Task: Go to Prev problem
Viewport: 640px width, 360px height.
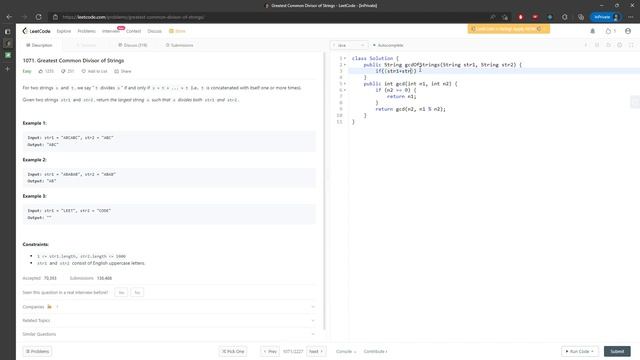Action: [x=270, y=351]
